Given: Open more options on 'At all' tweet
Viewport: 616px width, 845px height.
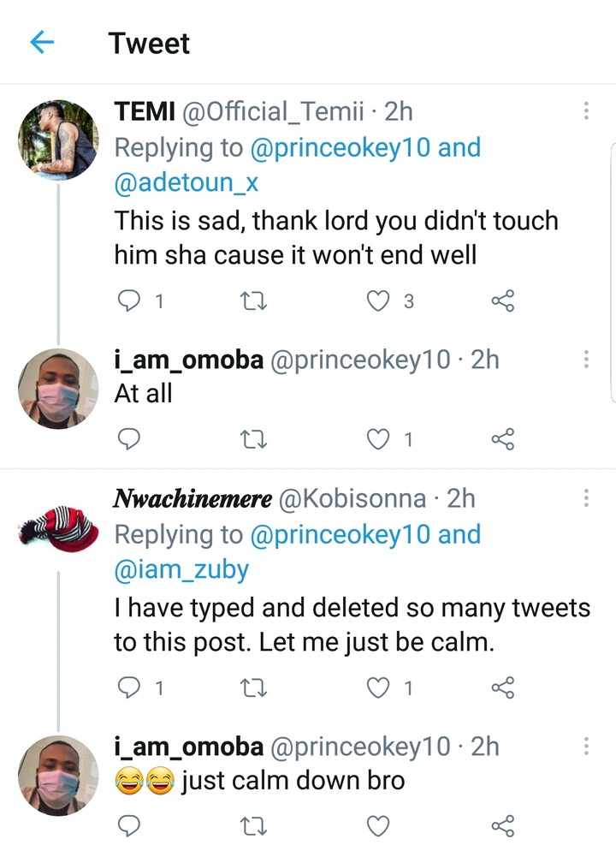Looking at the screenshot, I should (x=586, y=360).
